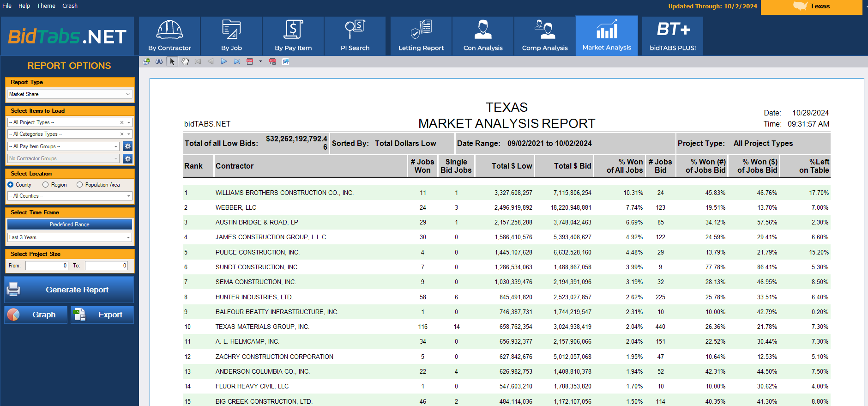Expand the All Pay Item Groups dropdown
This screenshot has height=406, width=868.
(x=116, y=146)
